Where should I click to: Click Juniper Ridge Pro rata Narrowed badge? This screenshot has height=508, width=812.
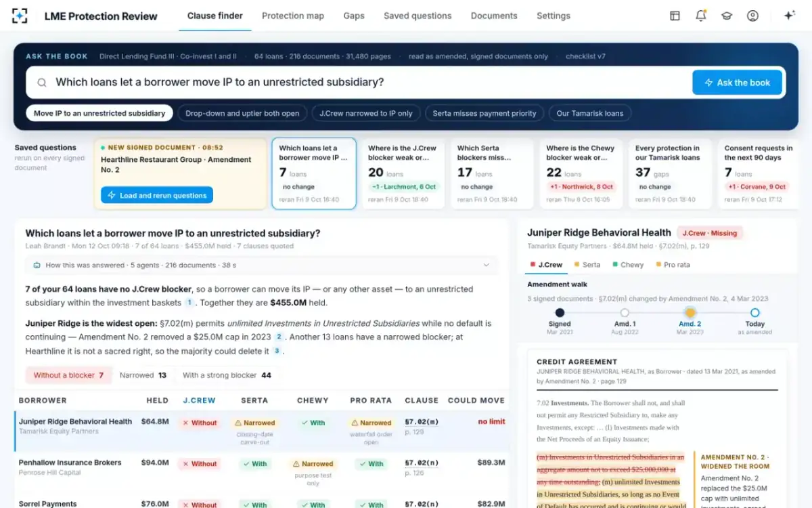coord(371,423)
